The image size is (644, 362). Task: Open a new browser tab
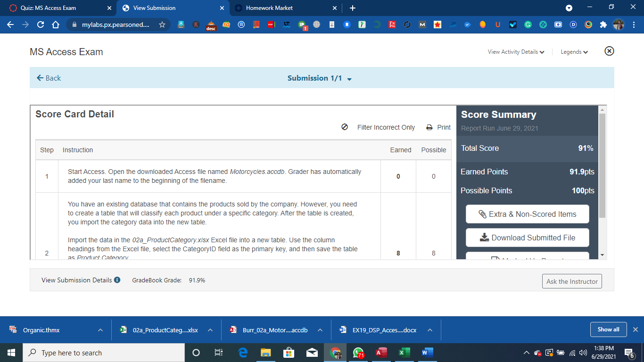353,8
